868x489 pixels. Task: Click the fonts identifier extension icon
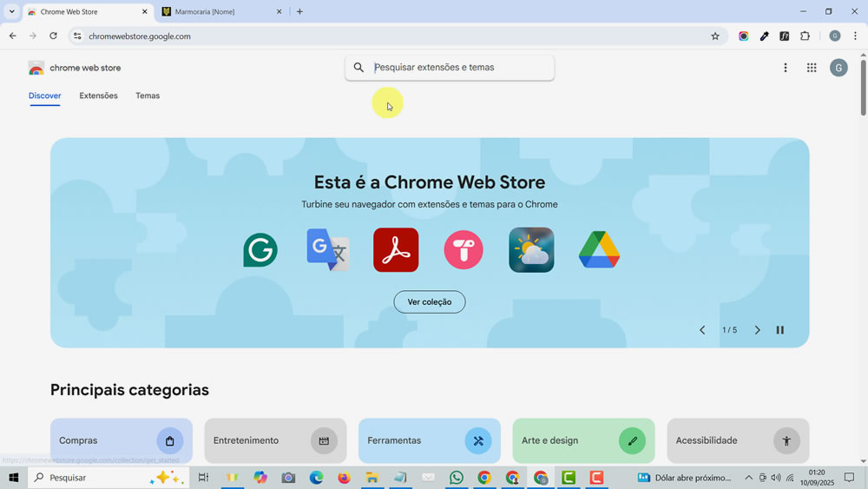tap(785, 36)
